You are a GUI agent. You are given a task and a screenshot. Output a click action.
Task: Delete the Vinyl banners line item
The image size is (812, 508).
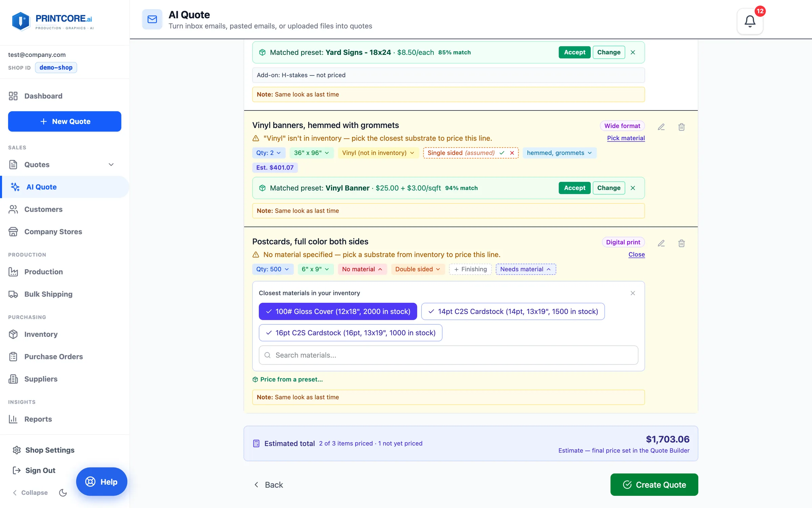pyautogui.click(x=681, y=127)
